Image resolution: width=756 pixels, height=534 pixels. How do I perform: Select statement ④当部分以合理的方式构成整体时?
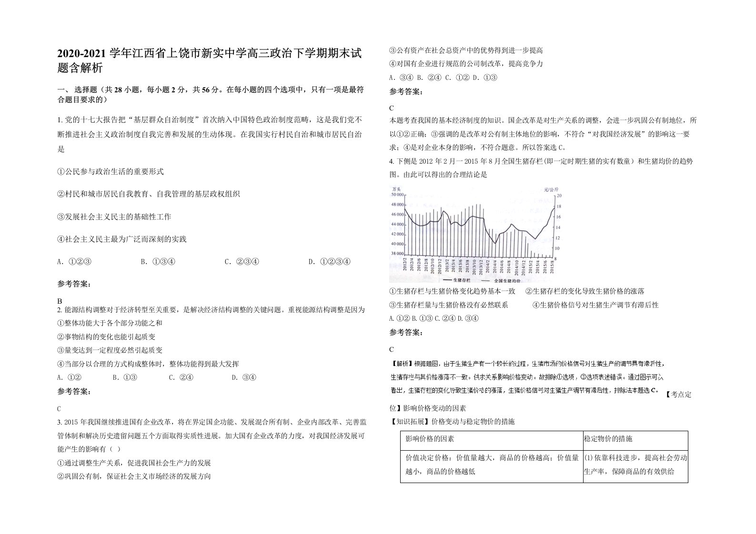148,364
